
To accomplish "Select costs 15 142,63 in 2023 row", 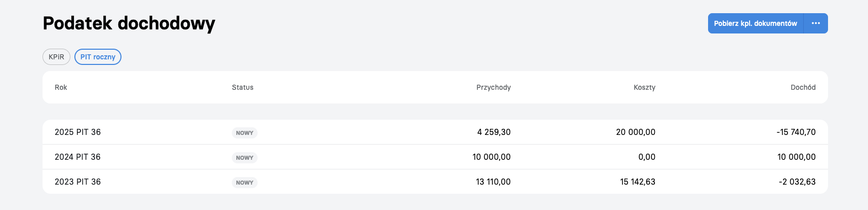I will pyautogui.click(x=638, y=182).
